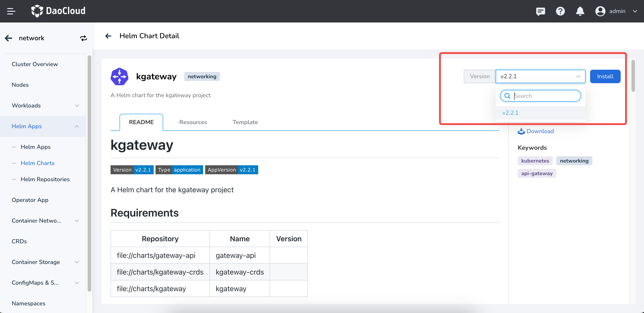Go back using the Helm Chart Detail arrow
644x313 pixels.
coord(108,36)
